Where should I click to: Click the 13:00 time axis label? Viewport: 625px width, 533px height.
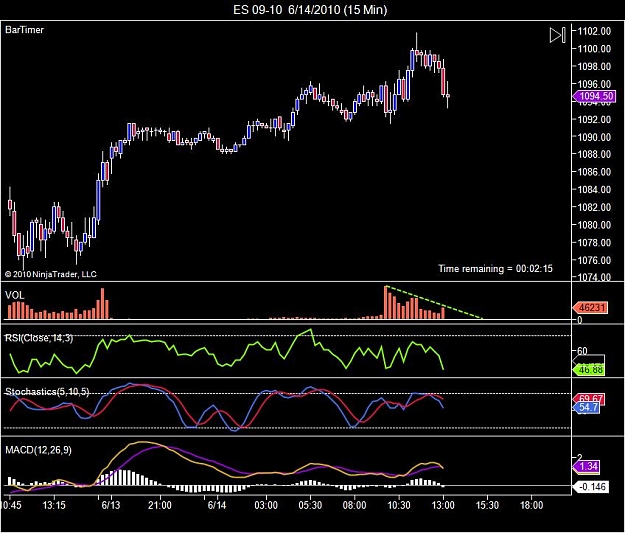tap(443, 505)
